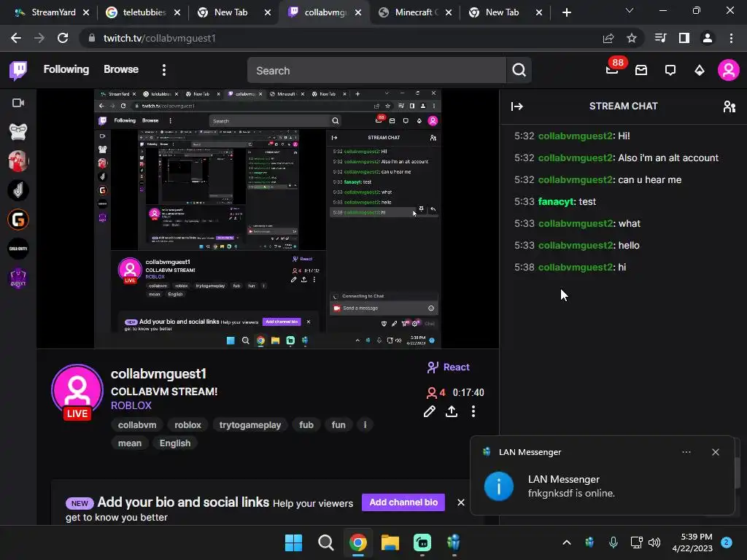Open Chrome media control icon

click(660, 38)
